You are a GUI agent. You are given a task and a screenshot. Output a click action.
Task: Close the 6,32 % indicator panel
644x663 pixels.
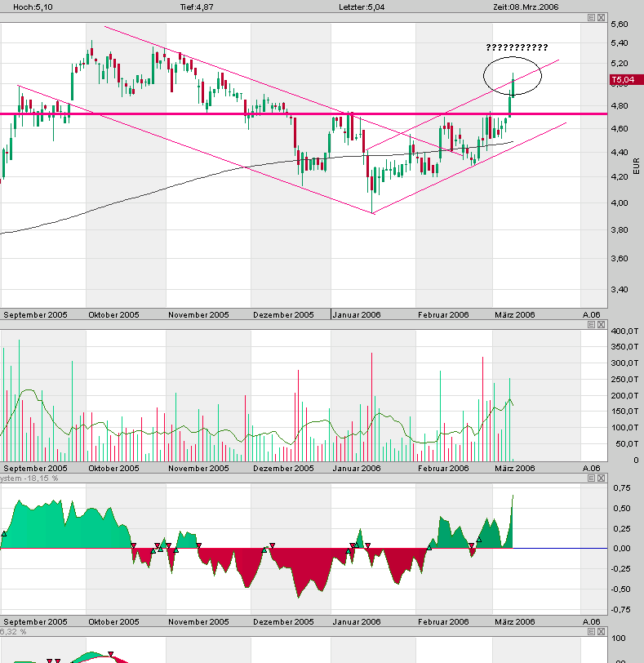coord(602,631)
